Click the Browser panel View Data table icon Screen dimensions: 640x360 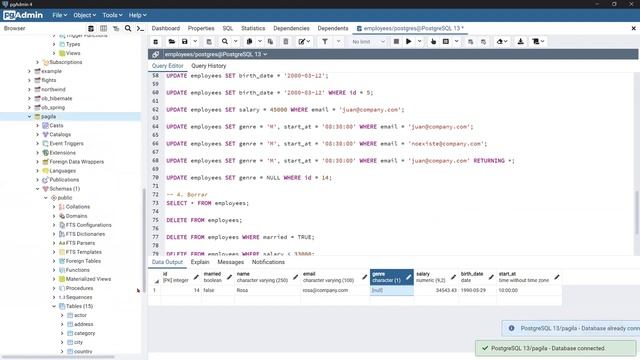coord(104,29)
